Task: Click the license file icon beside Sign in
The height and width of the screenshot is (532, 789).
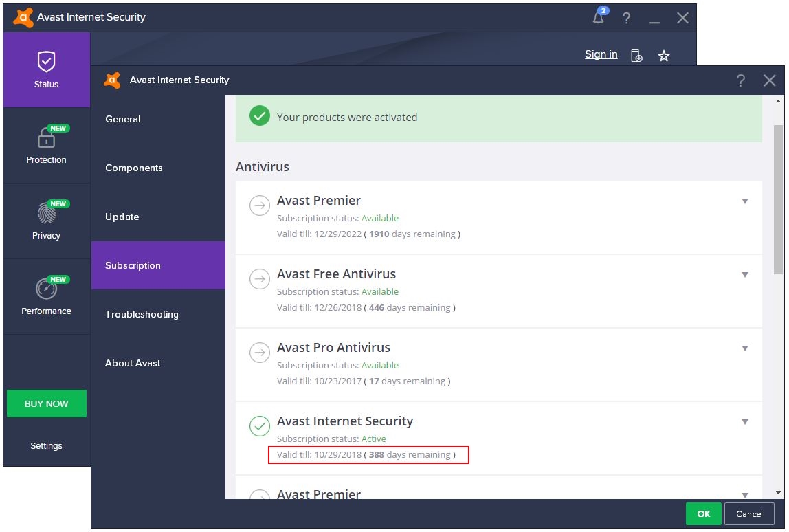Action: point(636,56)
